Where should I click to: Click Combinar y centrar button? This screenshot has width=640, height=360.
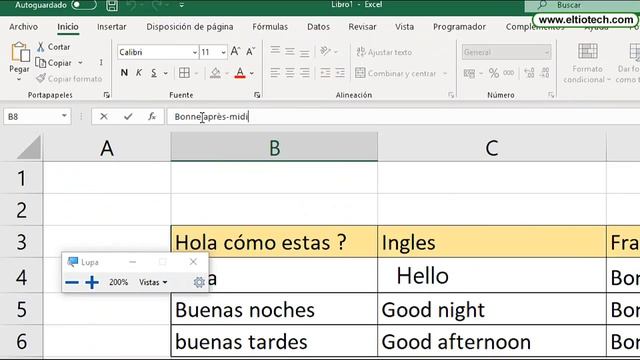tap(396, 73)
